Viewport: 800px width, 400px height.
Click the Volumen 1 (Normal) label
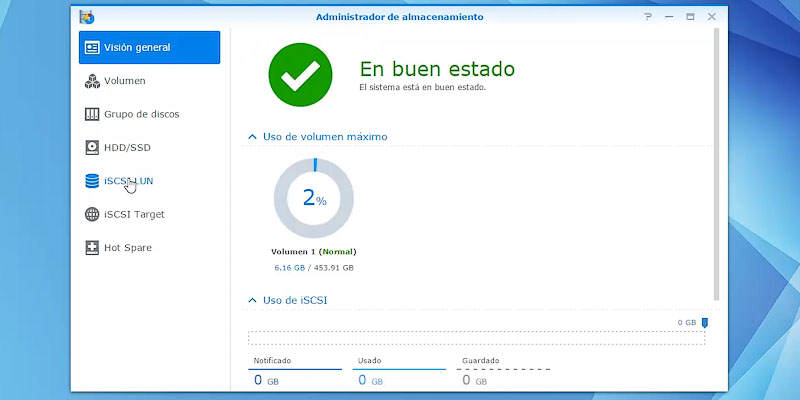(314, 252)
